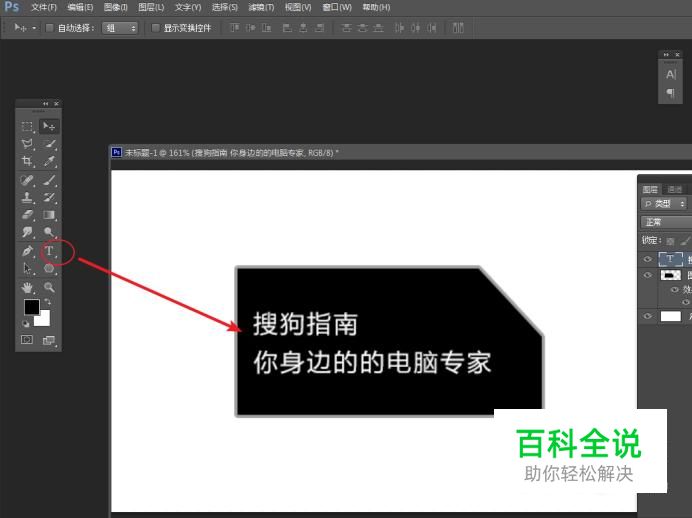
Task: Open the 选择(S) menu
Action: (x=224, y=8)
